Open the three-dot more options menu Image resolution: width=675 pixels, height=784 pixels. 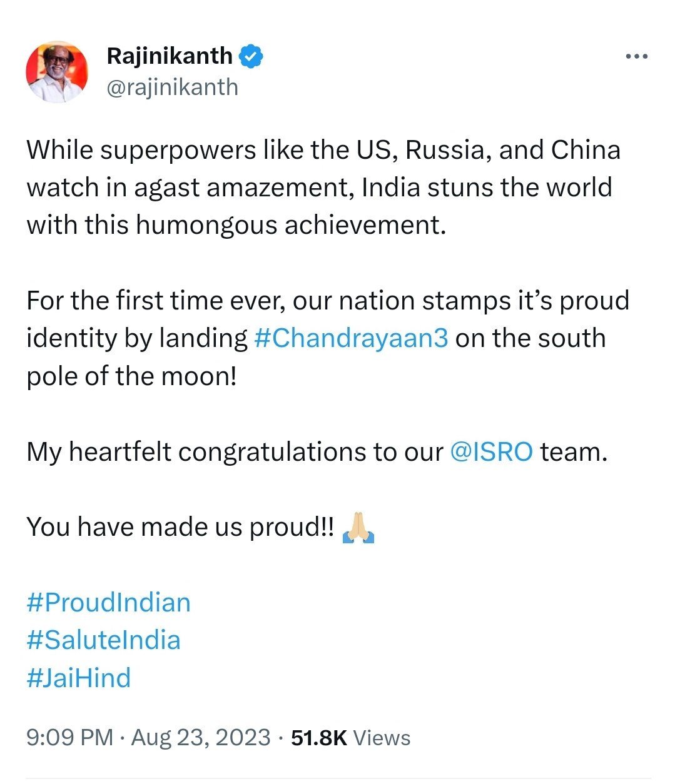(x=636, y=57)
